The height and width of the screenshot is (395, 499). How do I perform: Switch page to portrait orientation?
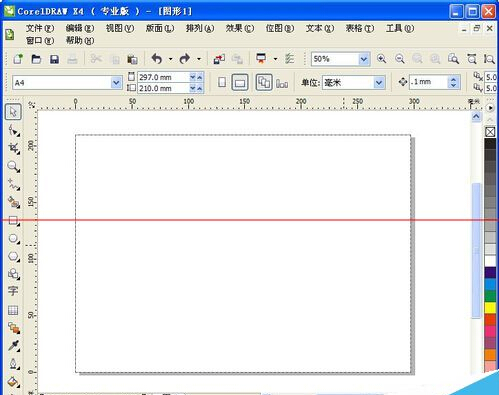tap(222, 82)
